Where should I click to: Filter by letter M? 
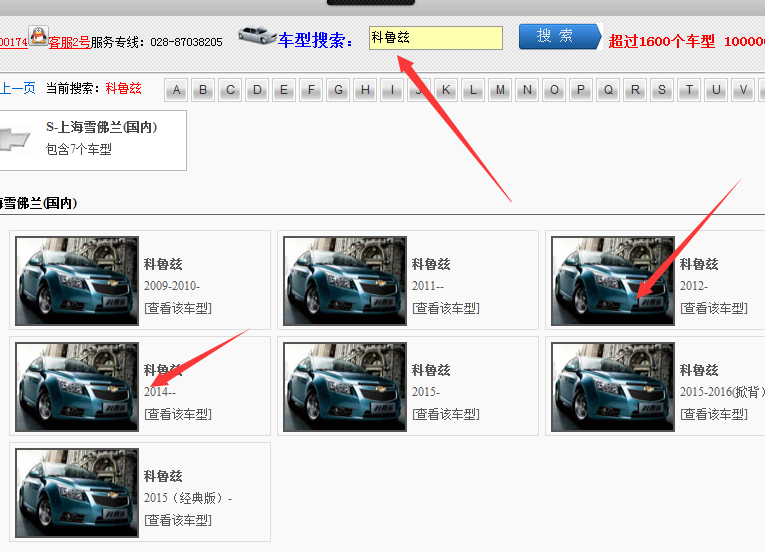(500, 90)
